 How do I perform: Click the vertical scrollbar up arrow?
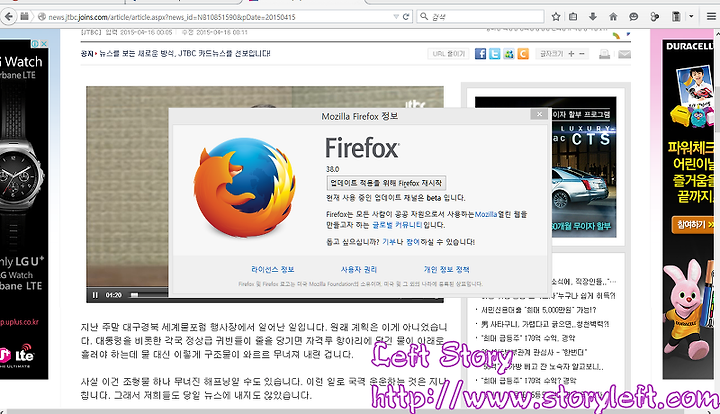[716, 33]
